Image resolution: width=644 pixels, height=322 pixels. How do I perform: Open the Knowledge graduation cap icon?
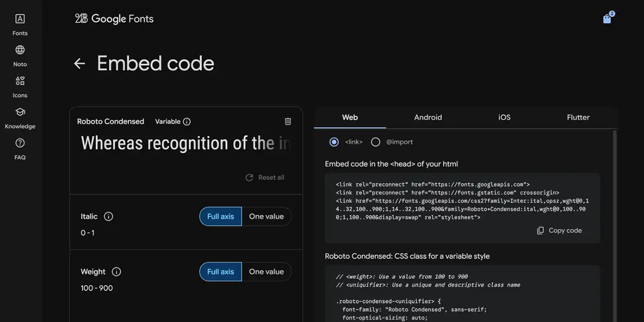pos(20,112)
